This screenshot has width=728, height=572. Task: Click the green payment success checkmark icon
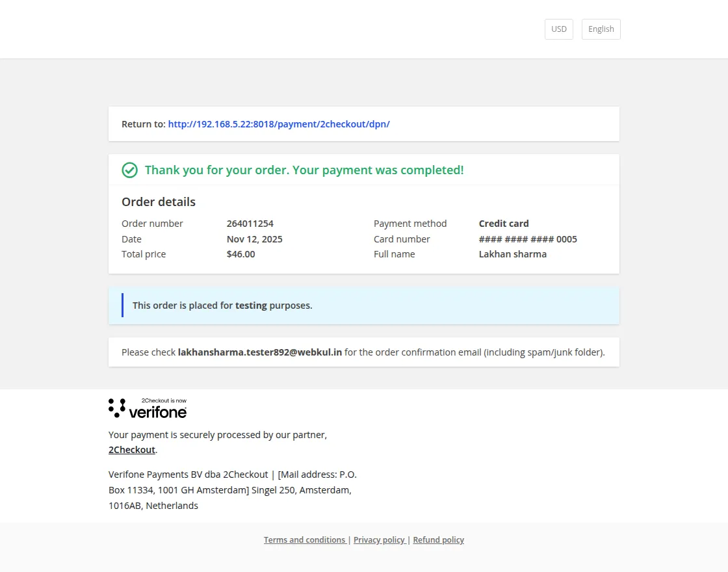click(x=129, y=170)
